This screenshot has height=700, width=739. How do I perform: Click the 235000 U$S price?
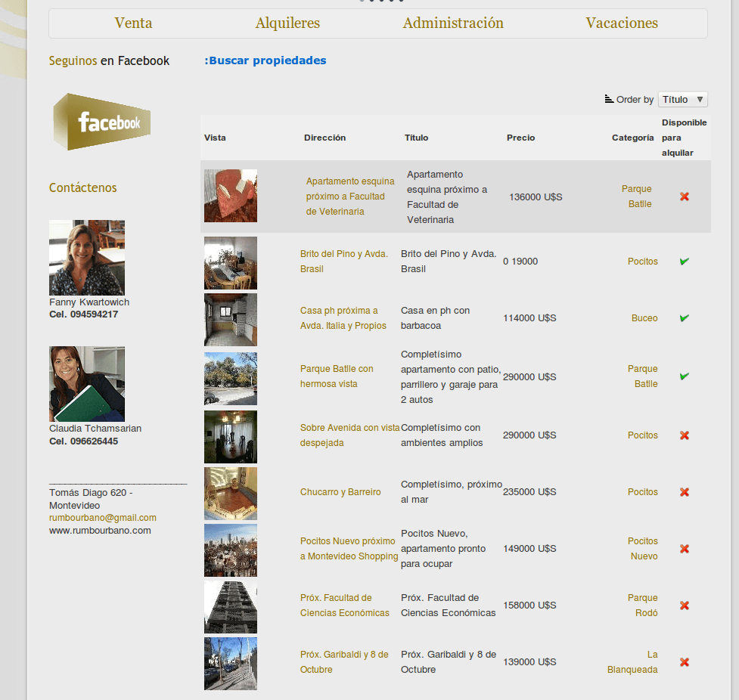click(529, 492)
